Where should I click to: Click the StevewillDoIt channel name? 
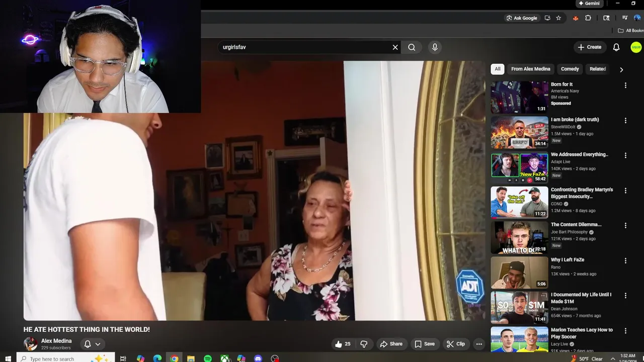click(x=562, y=127)
